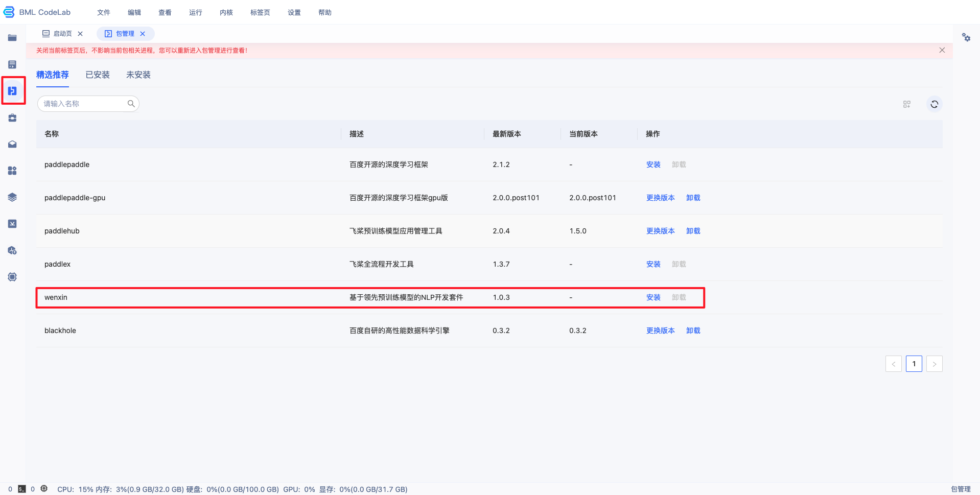Open the 标签页 menu
The height and width of the screenshot is (495, 980).
260,12
